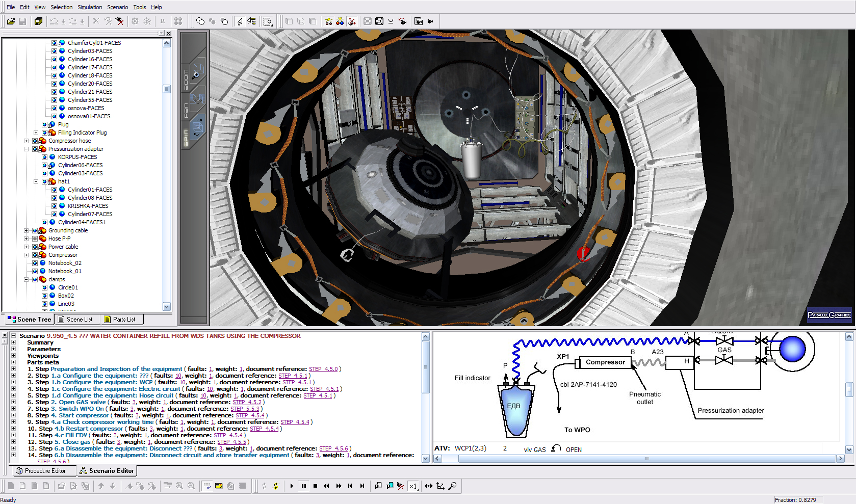Toggle visibility of Compressor hose
856x504 pixels.
tap(35, 141)
